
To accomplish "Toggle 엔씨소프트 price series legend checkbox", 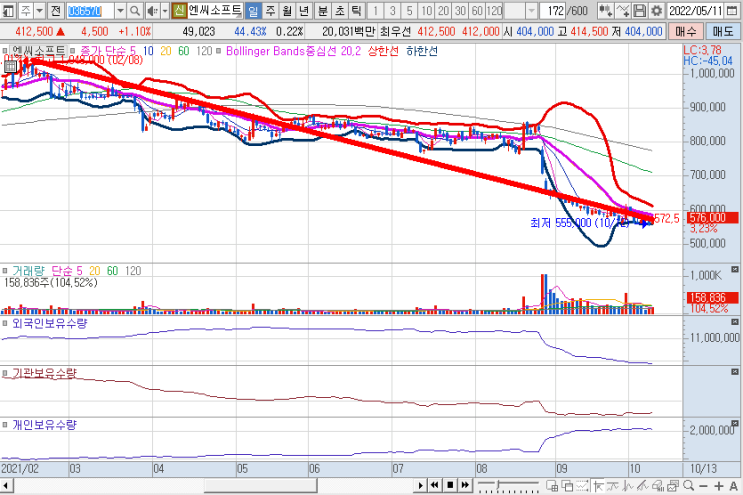I will pos(5,50).
